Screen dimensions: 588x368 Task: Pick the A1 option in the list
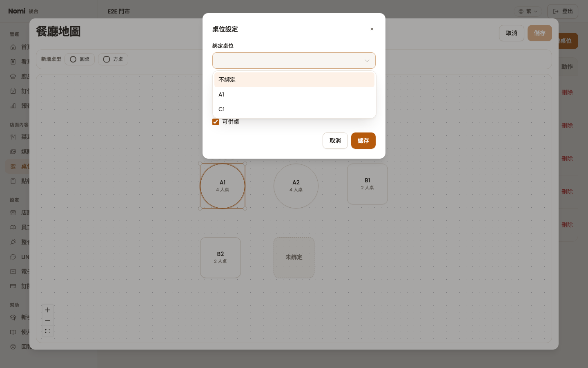[x=294, y=94]
